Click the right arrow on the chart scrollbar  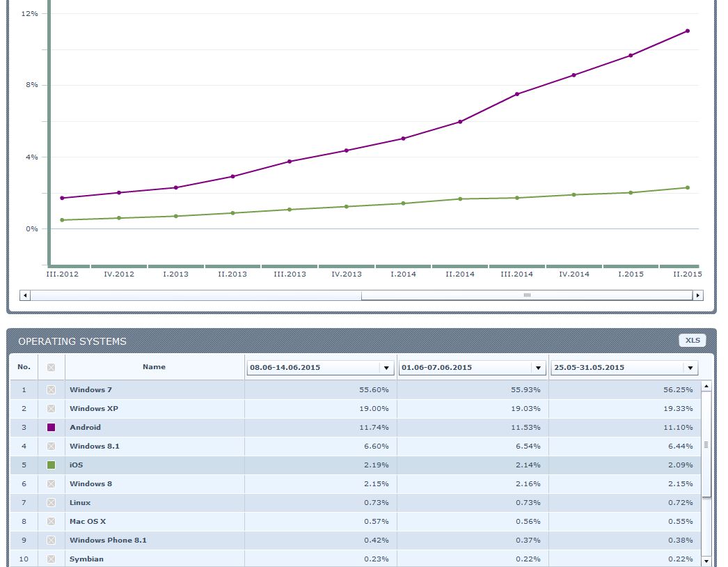pyautogui.click(x=698, y=295)
